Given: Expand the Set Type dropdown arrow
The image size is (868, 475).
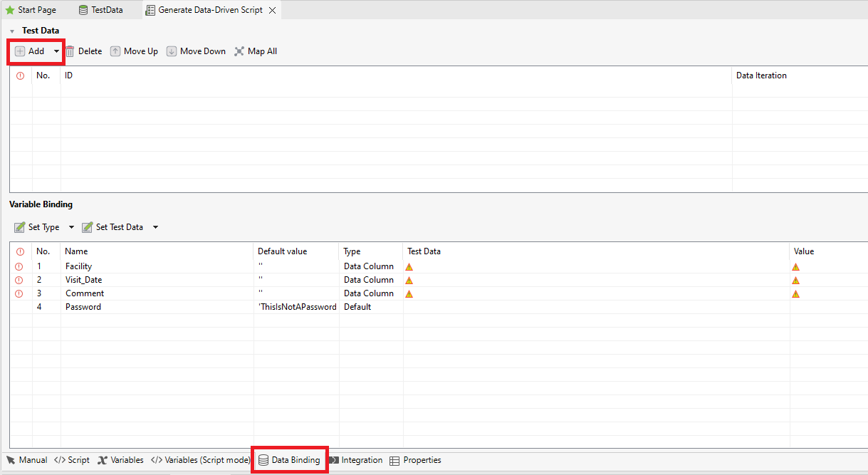Looking at the screenshot, I should coord(71,227).
